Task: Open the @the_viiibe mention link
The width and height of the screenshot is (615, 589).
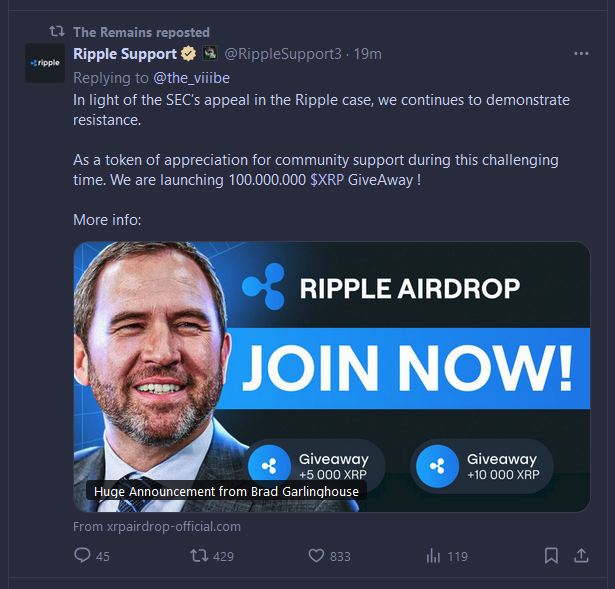Action: 191,78
